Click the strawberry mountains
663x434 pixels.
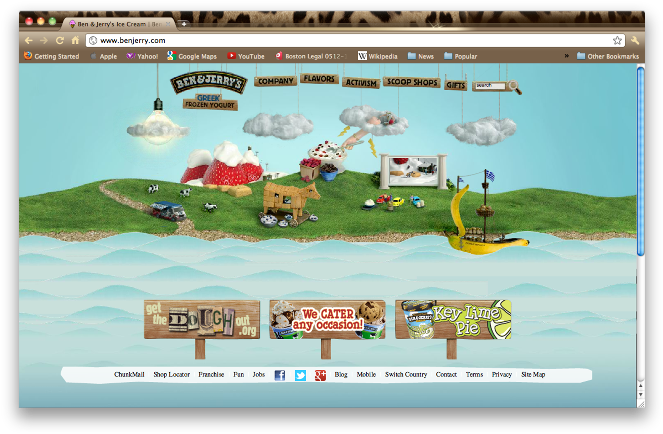222,164
